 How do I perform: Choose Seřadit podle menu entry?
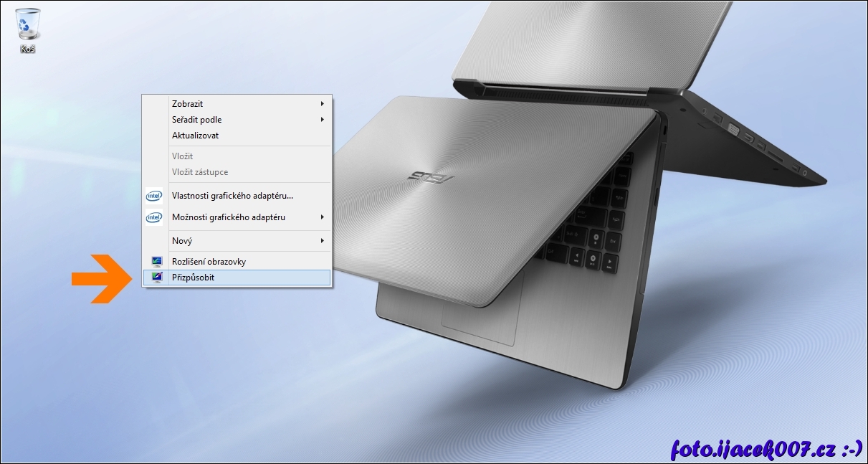tap(196, 120)
